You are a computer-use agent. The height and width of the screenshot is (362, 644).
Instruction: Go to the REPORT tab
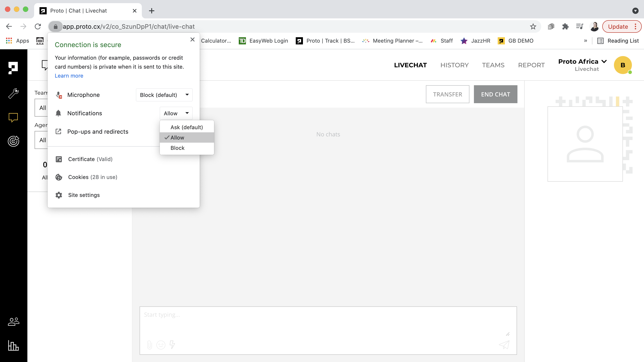(531, 65)
